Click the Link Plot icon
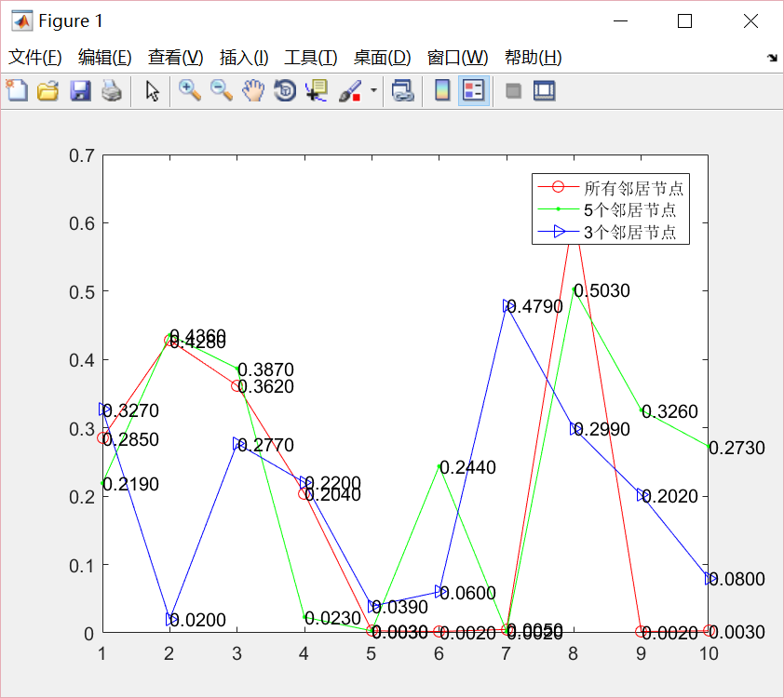The height and width of the screenshot is (698, 784). click(403, 91)
